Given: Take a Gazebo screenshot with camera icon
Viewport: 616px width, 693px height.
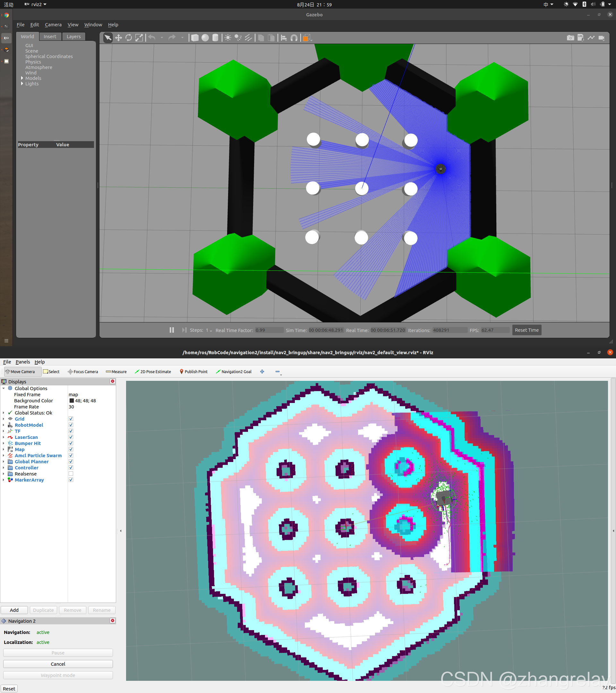Looking at the screenshot, I should coord(570,38).
